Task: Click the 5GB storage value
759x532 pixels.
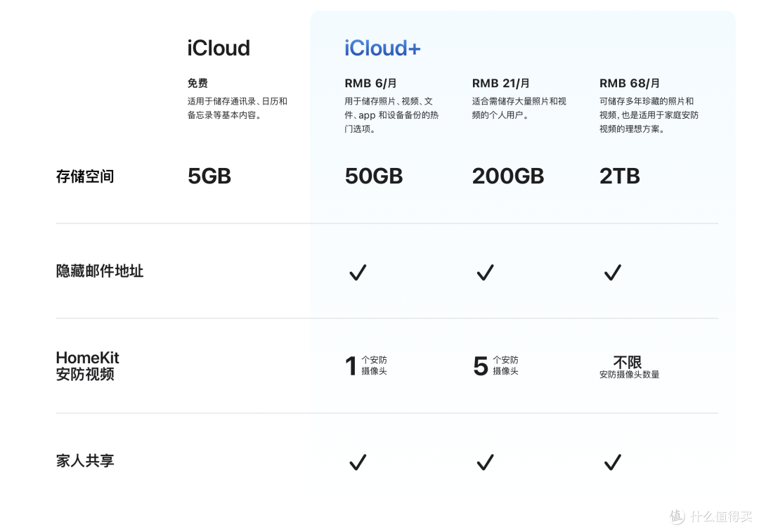Action: (209, 176)
